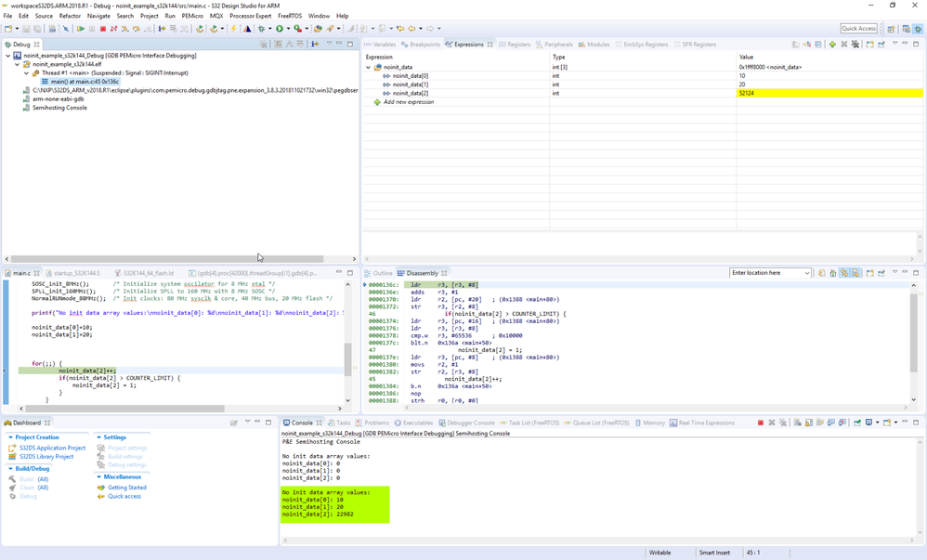Collapse the noinit_example_s32k144_Debug launch node
Screen dimensions: 927x560
7,56
